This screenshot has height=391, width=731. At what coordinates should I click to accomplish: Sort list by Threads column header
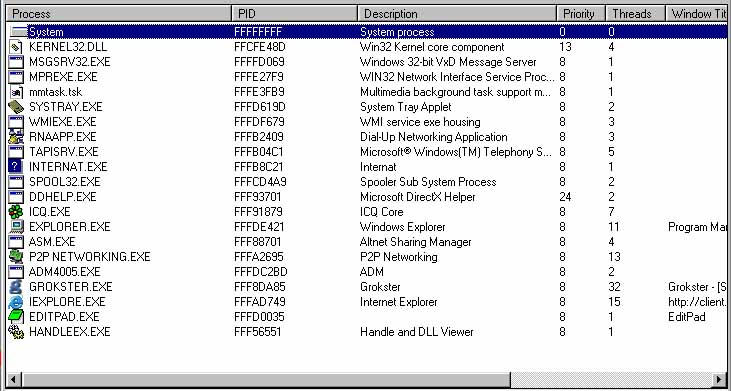635,14
